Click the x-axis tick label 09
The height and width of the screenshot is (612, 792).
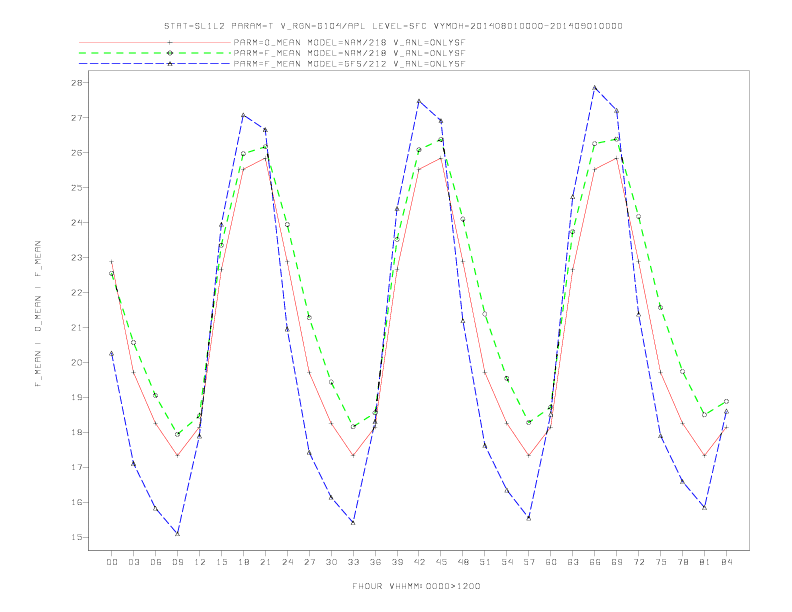(178, 562)
